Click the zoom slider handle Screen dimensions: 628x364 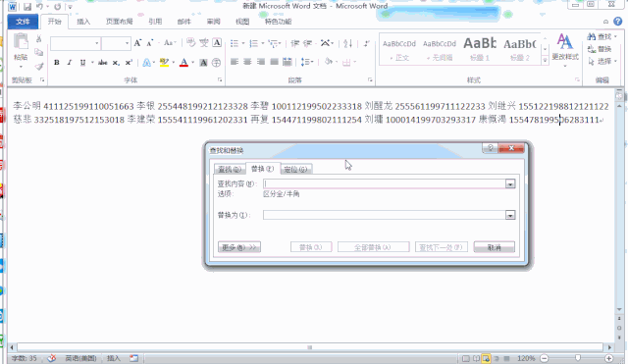(x=578, y=358)
